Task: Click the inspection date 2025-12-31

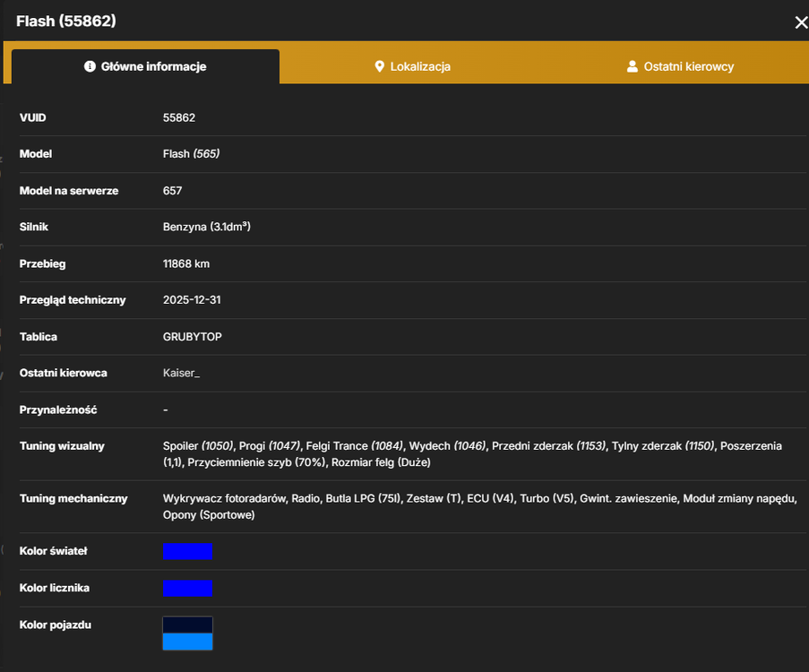Action: [x=192, y=300]
